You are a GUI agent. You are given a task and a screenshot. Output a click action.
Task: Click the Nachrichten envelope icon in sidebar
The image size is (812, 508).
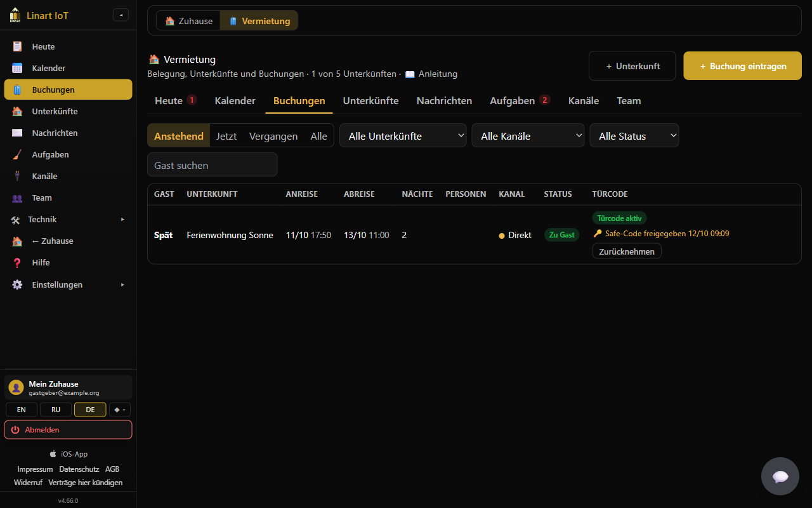17,133
